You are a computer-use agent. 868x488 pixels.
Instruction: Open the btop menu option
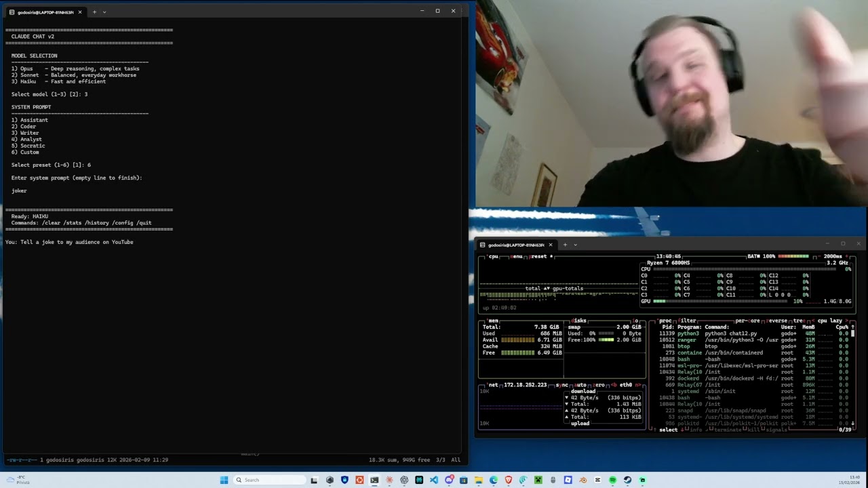pos(517,256)
